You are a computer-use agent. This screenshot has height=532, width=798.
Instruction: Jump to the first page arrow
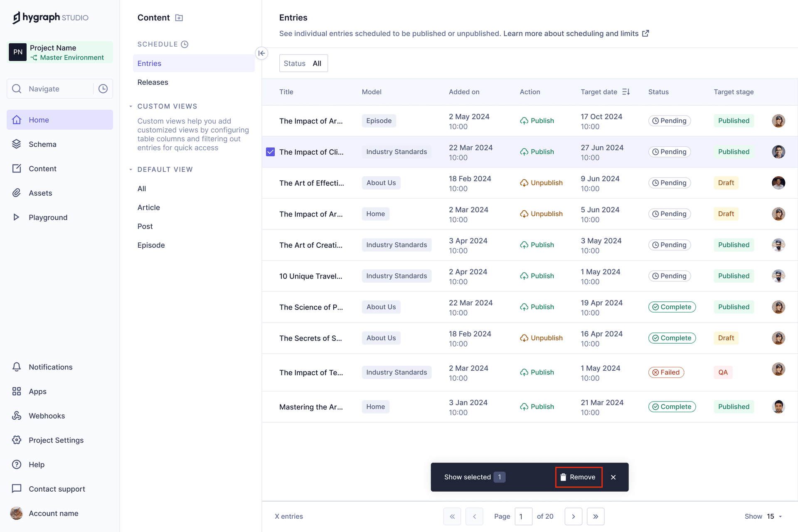pos(452,516)
